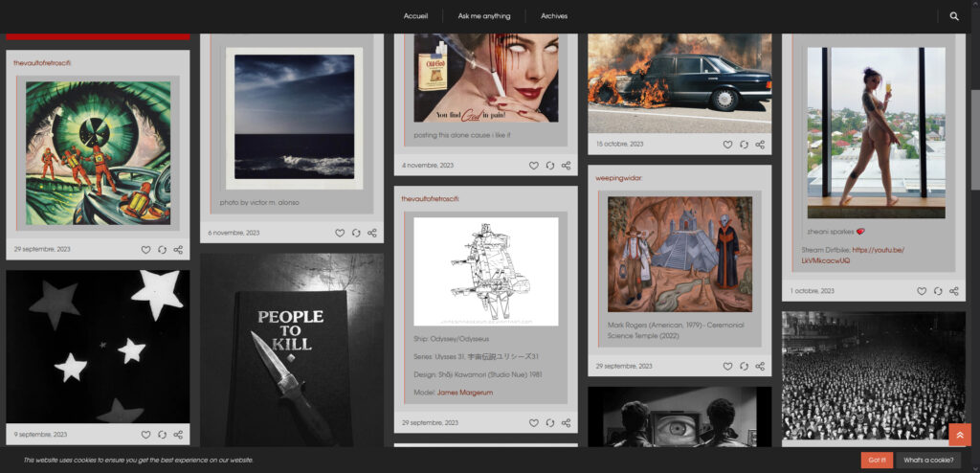The image size is (980, 473).
Task: Open the woman at window photo
Action: [x=876, y=133]
